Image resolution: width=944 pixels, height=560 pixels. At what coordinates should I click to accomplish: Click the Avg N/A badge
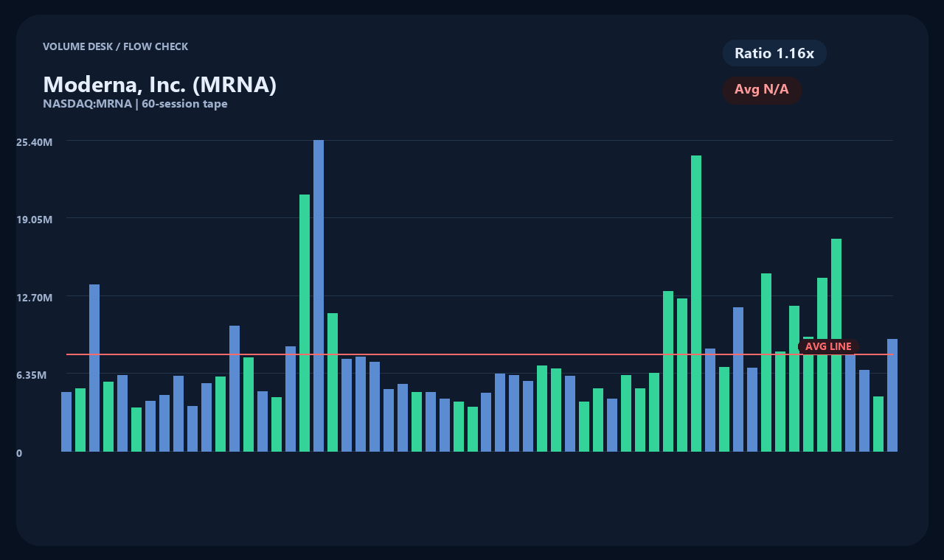(762, 90)
